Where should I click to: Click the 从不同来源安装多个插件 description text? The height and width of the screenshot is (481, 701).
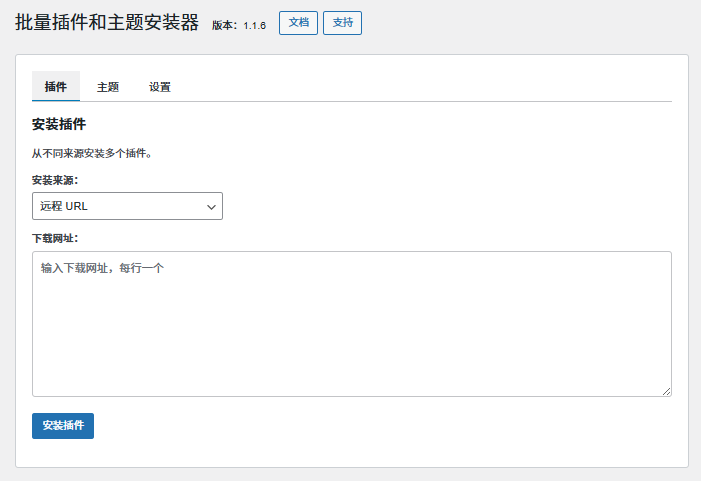92,154
